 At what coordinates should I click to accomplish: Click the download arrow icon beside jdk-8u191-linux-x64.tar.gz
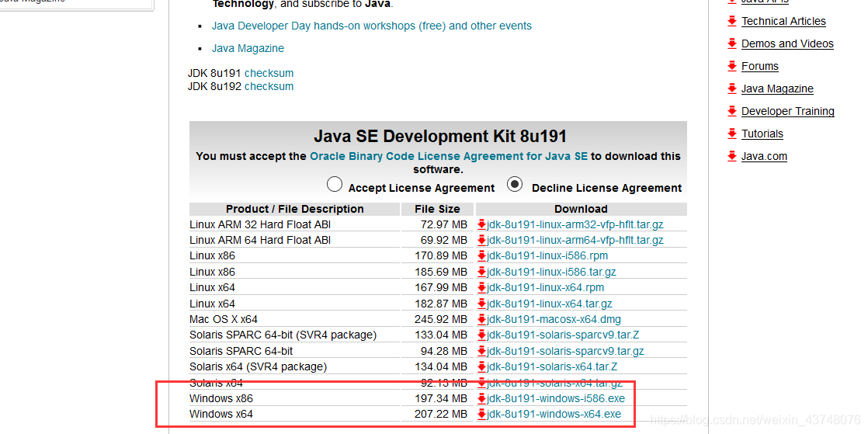click(481, 304)
